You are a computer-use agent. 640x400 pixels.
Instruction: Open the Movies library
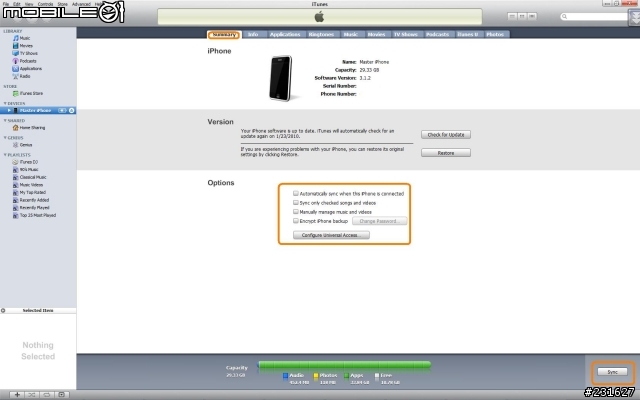pos(22,46)
